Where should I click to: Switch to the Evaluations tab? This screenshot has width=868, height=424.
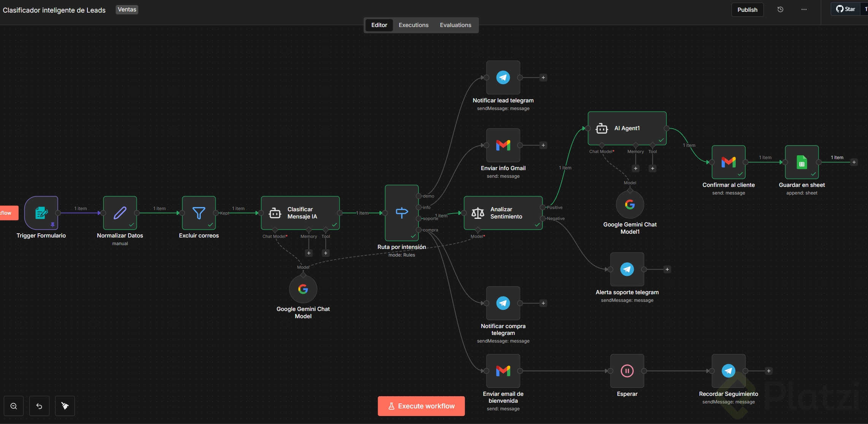point(455,25)
